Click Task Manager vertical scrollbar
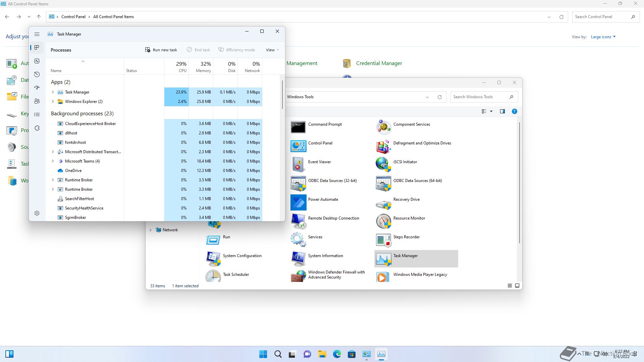The width and height of the screenshot is (644, 362). 282,95
